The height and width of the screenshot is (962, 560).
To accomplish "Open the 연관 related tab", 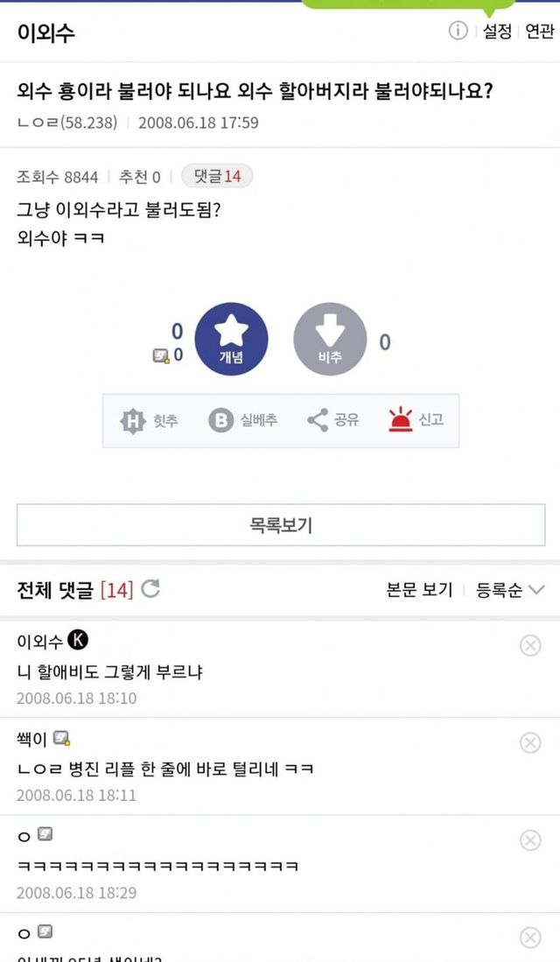I will pos(539,32).
